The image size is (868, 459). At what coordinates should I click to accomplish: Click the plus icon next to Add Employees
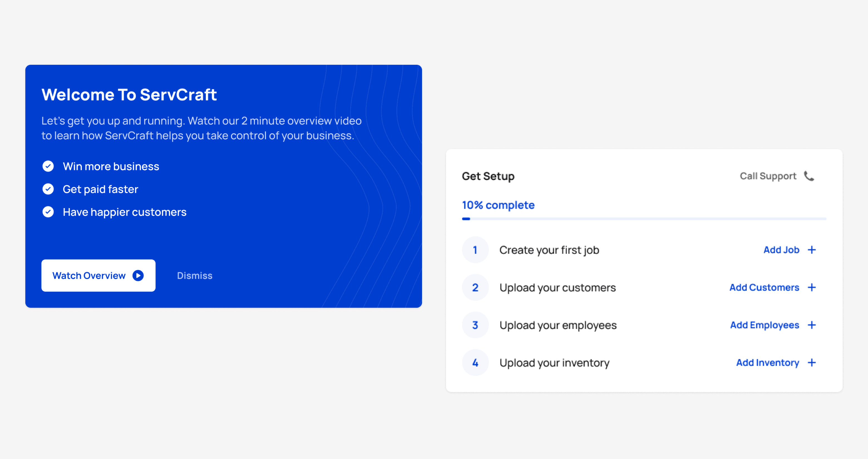coord(812,325)
